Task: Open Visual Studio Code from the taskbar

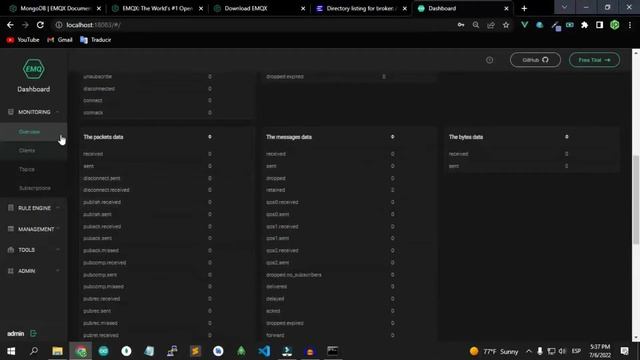Action: pos(264,351)
